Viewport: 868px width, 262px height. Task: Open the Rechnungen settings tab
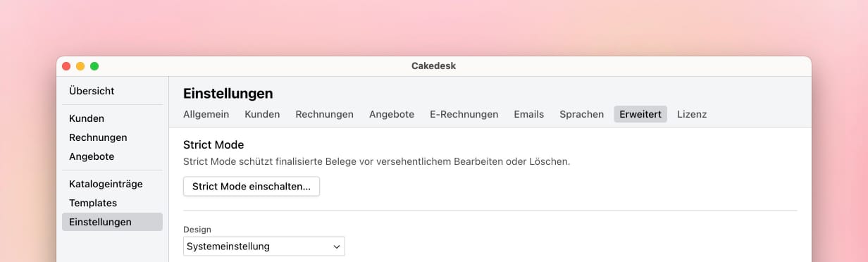pos(324,114)
